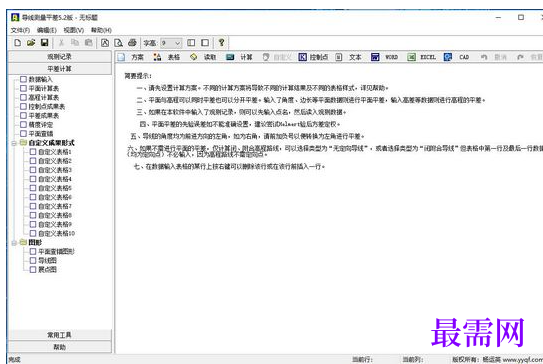The height and width of the screenshot is (364, 543).
Task: Open print preview magnifier icon
Action: pos(118,43)
